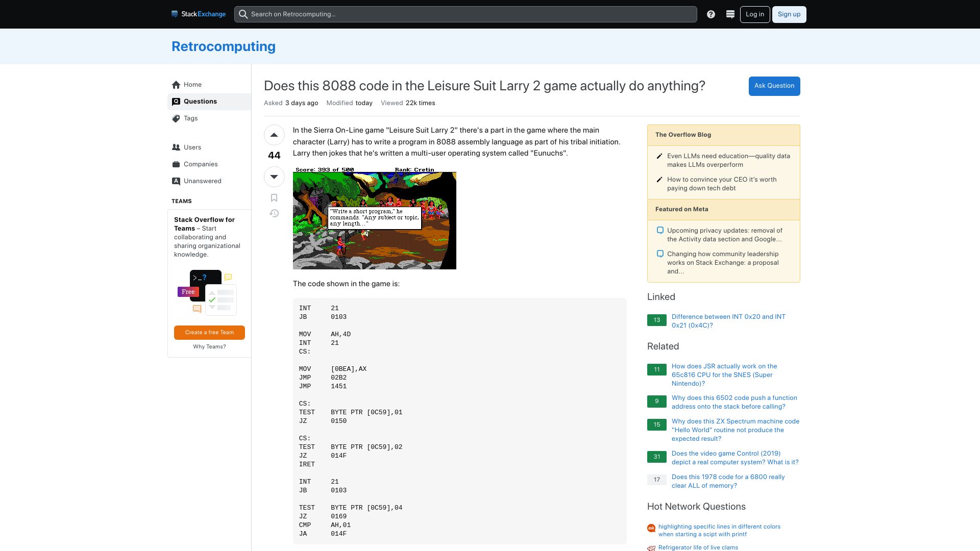Click the Home house icon
This screenshot has height=551, width=980.
[176, 85]
